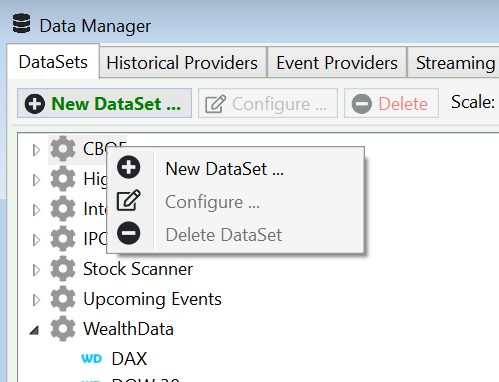
Task: Switch to the Historical Providers tab
Action: point(183,62)
